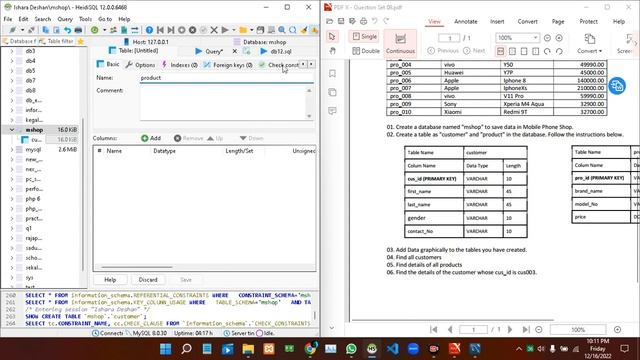Open the dropdown arrow beside refresh icon
Screen dimensions: 640x360
[104, 30]
